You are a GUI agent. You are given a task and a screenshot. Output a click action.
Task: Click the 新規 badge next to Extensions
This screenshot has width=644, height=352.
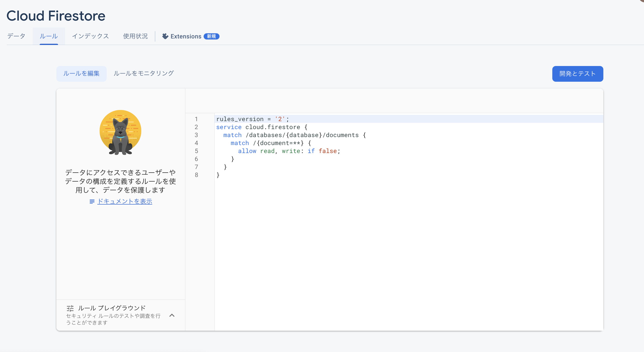click(211, 36)
